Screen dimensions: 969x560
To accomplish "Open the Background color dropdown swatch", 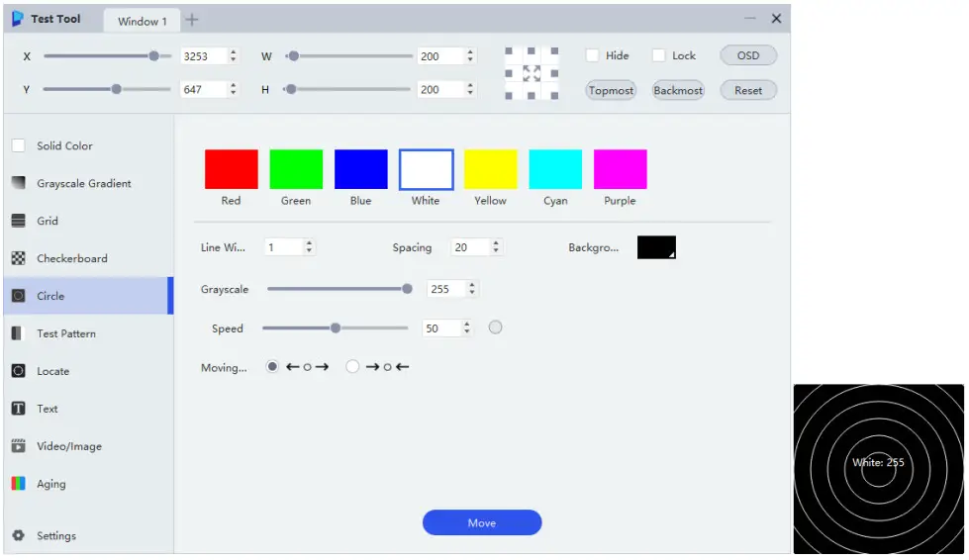I will pyautogui.click(x=656, y=247).
